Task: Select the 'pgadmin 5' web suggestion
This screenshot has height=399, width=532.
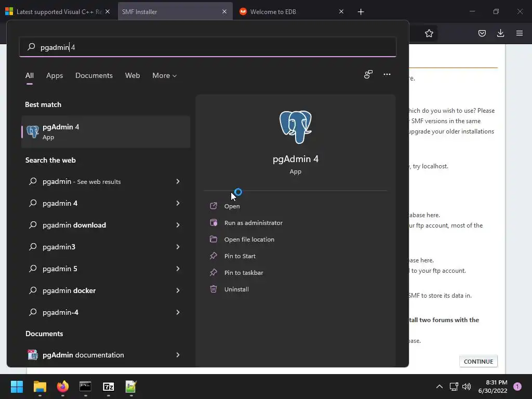Action: (x=60, y=269)
